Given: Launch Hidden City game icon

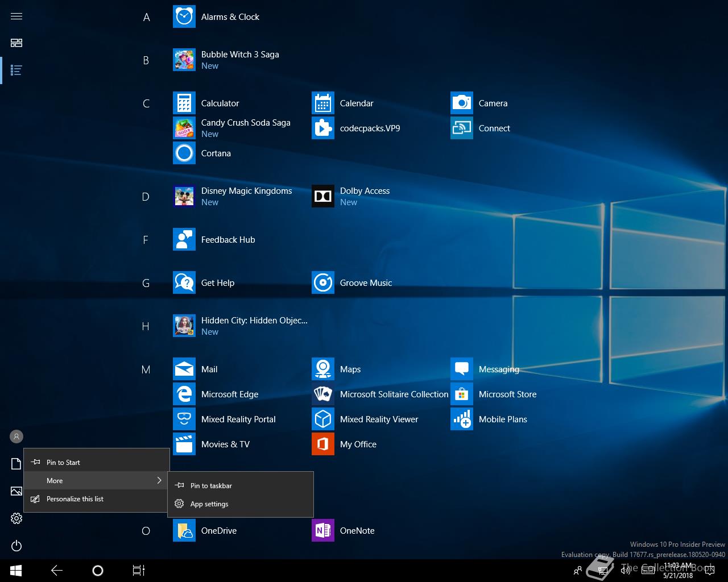Looking at the screenshot, I should coord(184,326).
